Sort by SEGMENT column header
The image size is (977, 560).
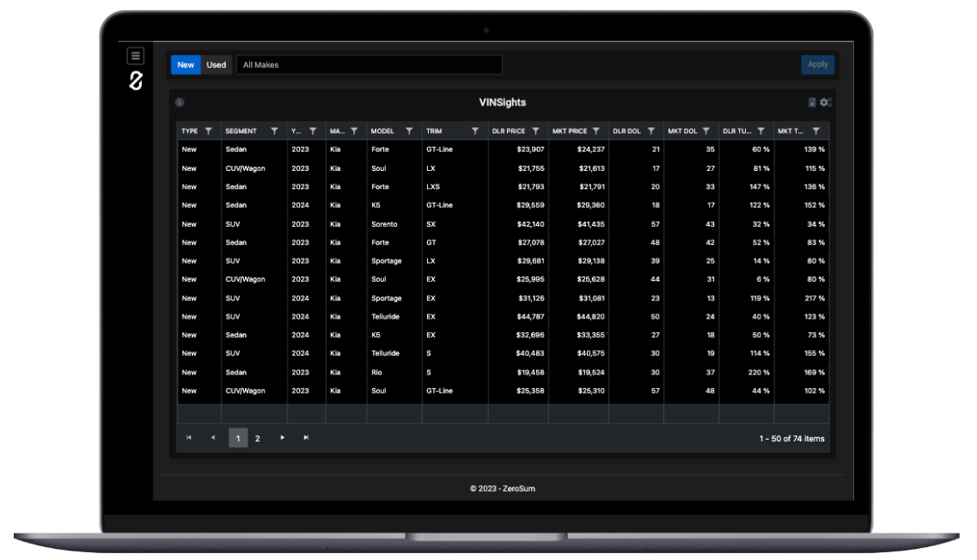click(x=241, y=131)
